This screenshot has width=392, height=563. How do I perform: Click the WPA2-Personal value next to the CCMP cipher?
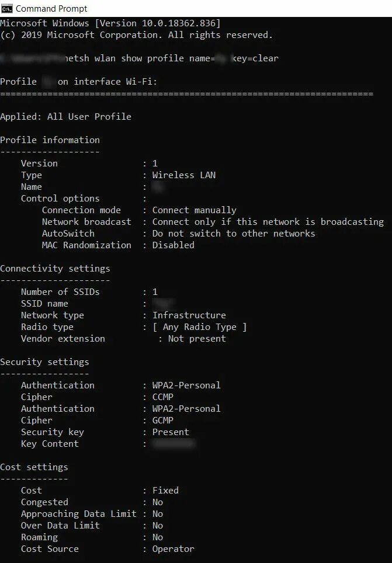coord(186,385)
